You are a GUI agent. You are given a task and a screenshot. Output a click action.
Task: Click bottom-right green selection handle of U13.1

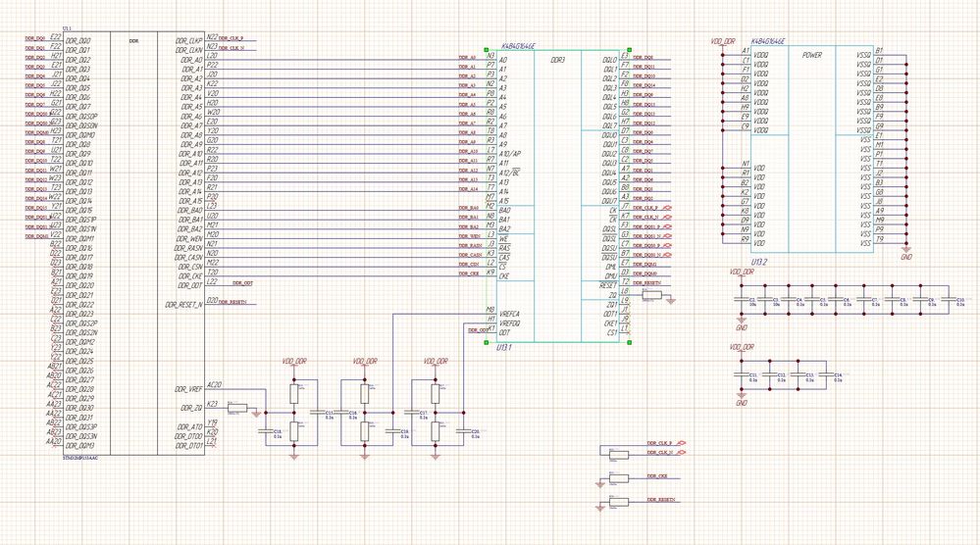pyautogui.click(x=630, y=342)
